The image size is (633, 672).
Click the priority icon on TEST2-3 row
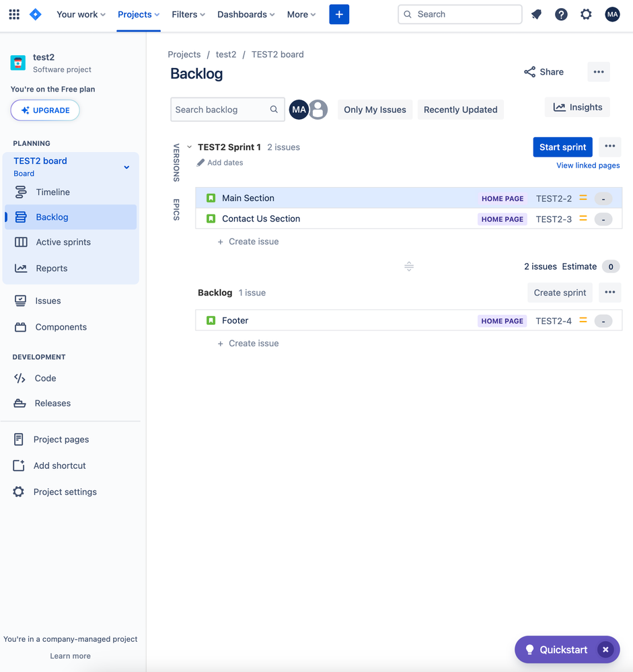click(x=583, y=219)
